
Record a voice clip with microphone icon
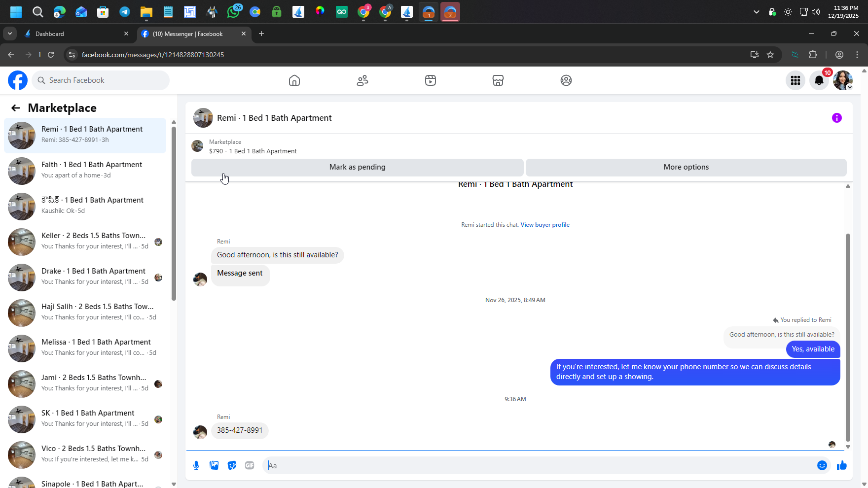click(196, 465)
